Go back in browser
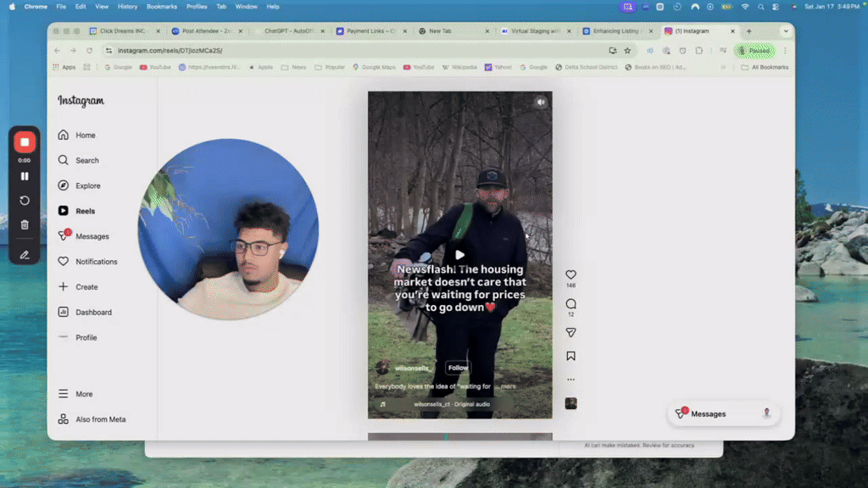This screenshot has height=488, width=868. [57, 51]
